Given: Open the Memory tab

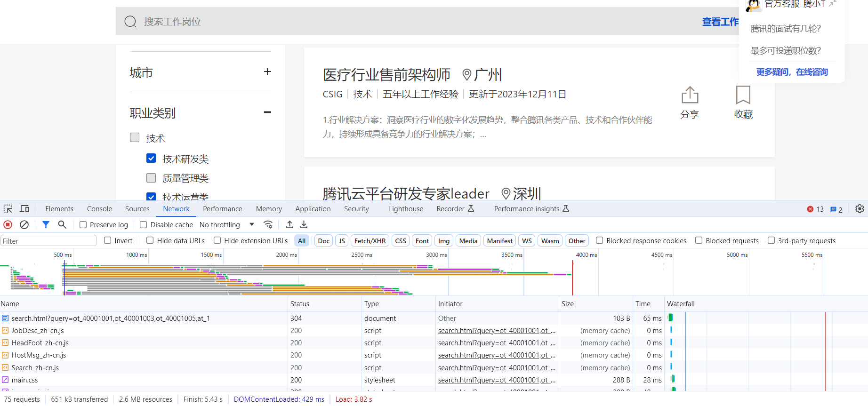Looking at the screenshot, I should coord(269,209).
